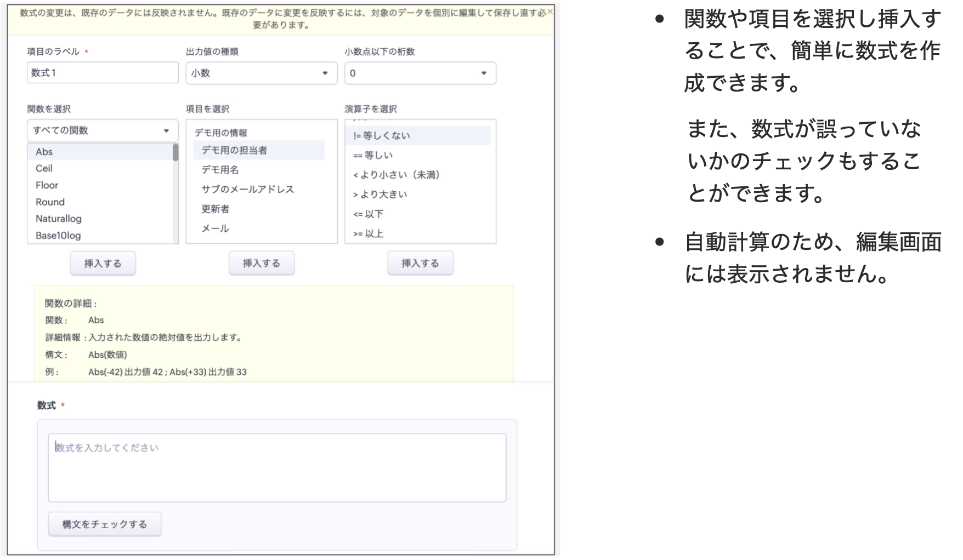This screenshot has height=560, width=963.
Task: Click 挿入する under the operator list
Action: (x=420, y=264)
